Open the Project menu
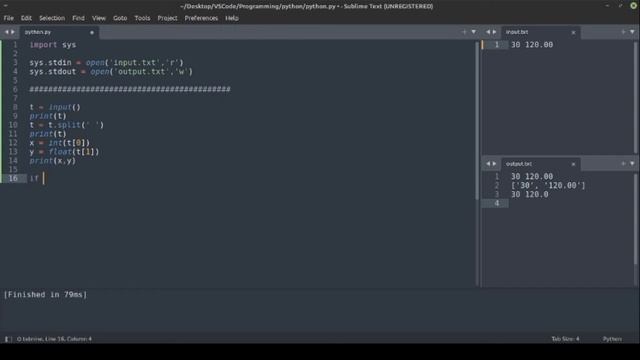This screenshot has width=640, height=360. tap(167, 18)
